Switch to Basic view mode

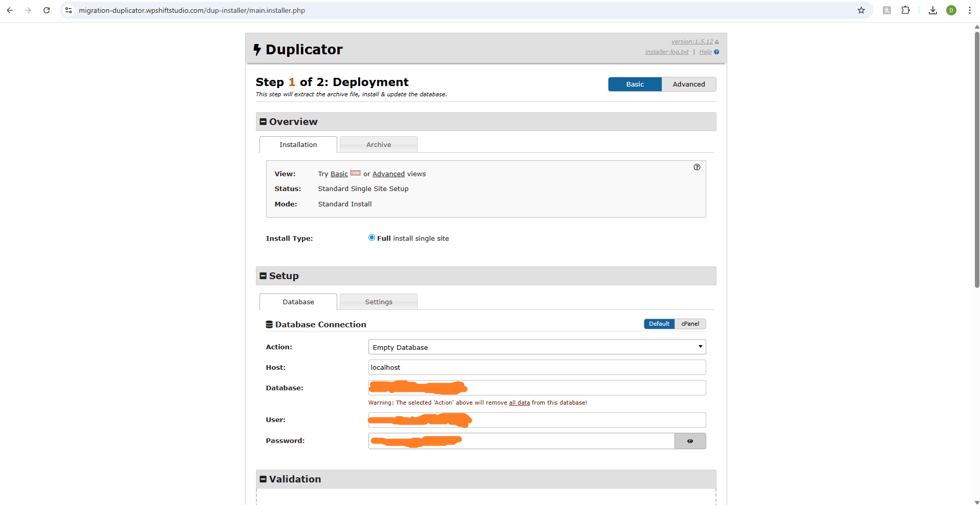(x=635, y=84)
